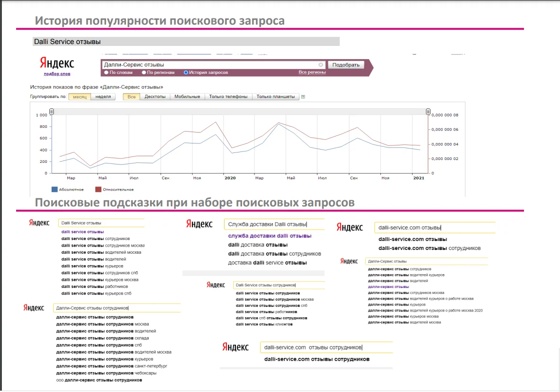Clear the Далли-Сервис отзывы search field

321,64
